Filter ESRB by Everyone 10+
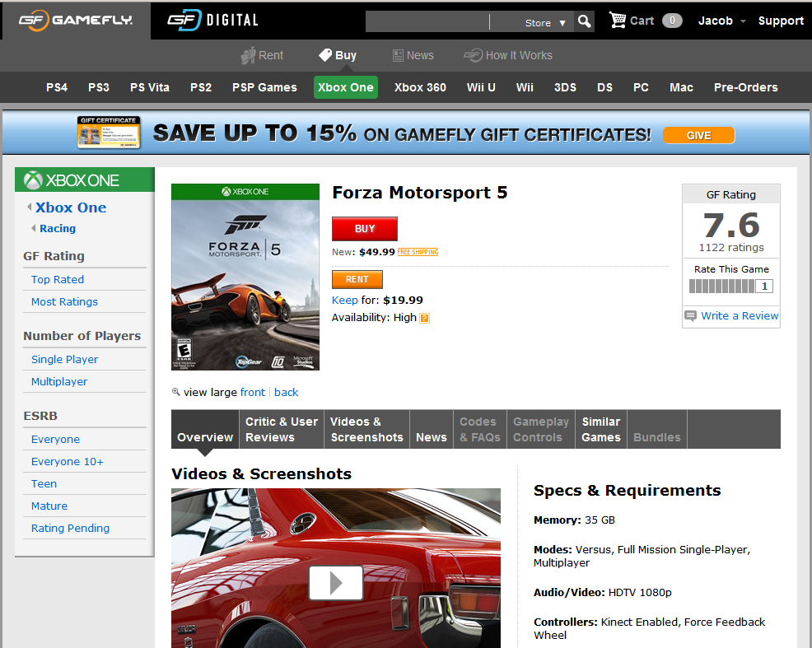 [68, 461]
